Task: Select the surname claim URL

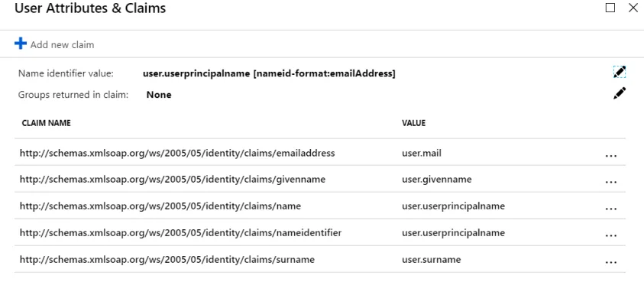Action: coord(167,260)
